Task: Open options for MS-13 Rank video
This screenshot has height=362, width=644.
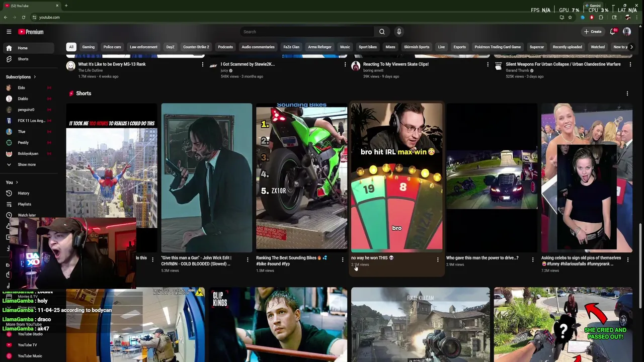Action: (x=203, y=64)
